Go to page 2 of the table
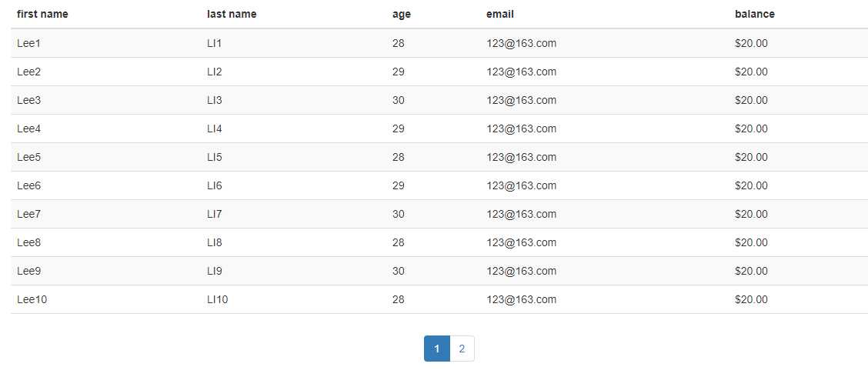 tap(462, 349)
